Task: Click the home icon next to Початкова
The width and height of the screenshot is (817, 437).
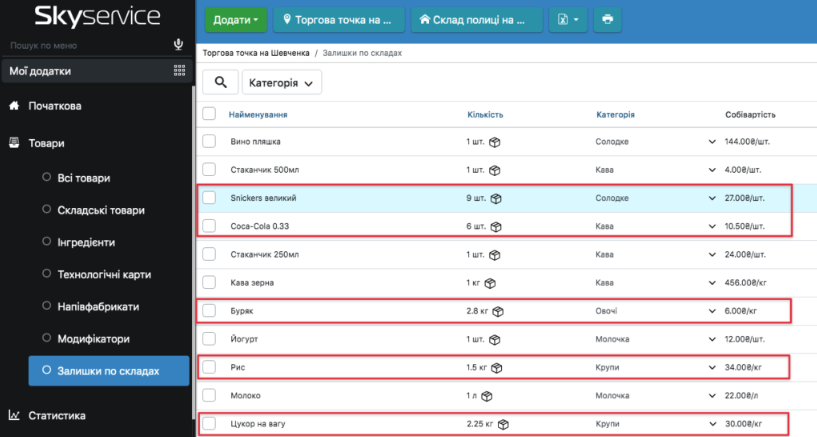Action: pyautogui.click(x=14, y=106)
